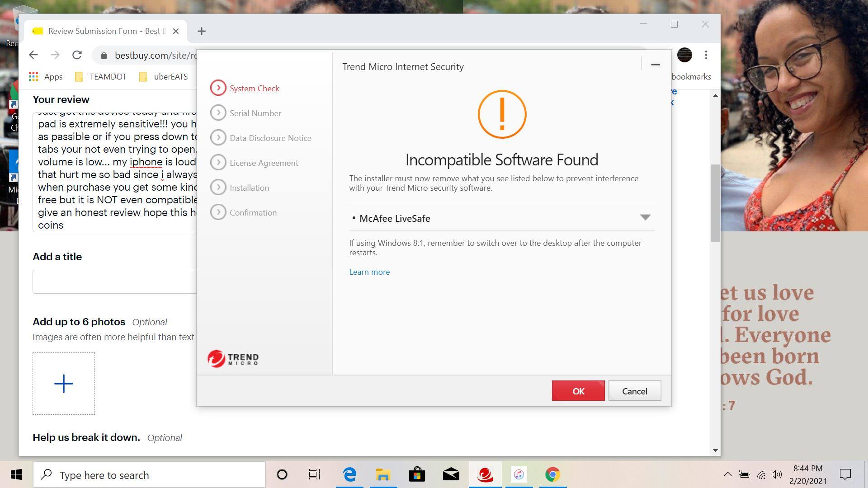Open the Mail app icon
Viewport: 868px width, 488px height.
pyautogui.click(x=451, y=475)
